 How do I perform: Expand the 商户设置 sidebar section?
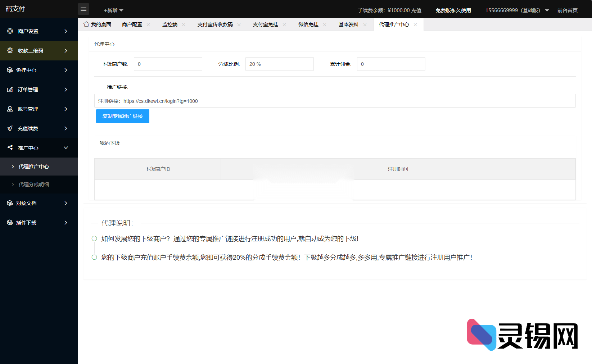(66, 31)
